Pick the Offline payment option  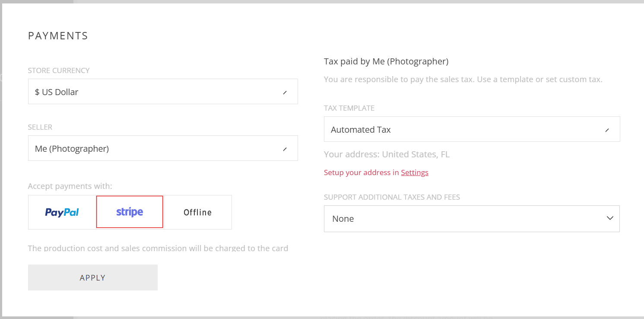click(x=198, y=212)
